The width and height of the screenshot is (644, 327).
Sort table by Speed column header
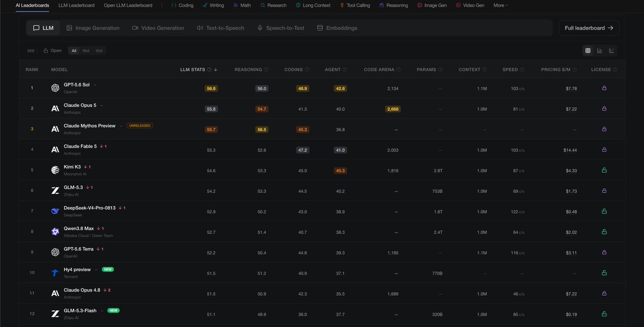click(510, 70)
